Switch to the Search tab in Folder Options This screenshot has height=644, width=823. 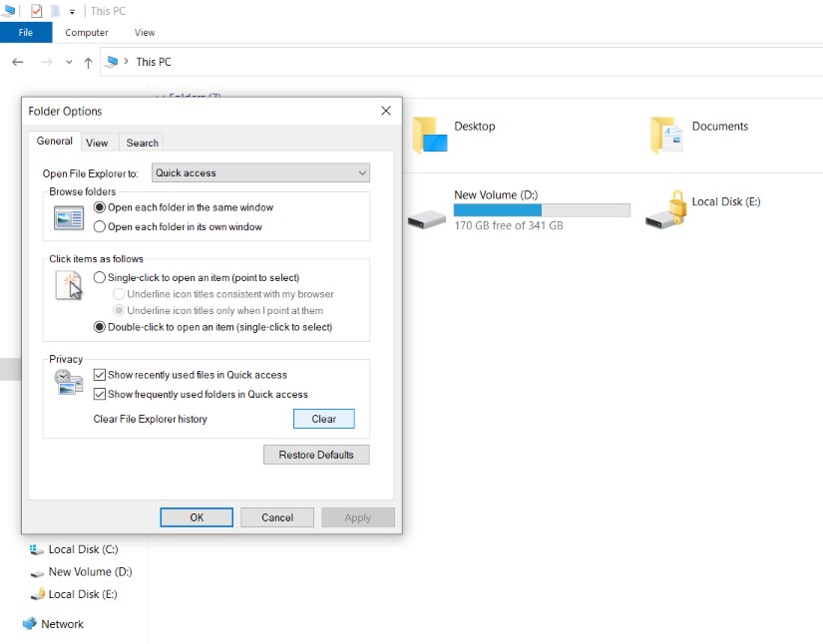point(141,142)
